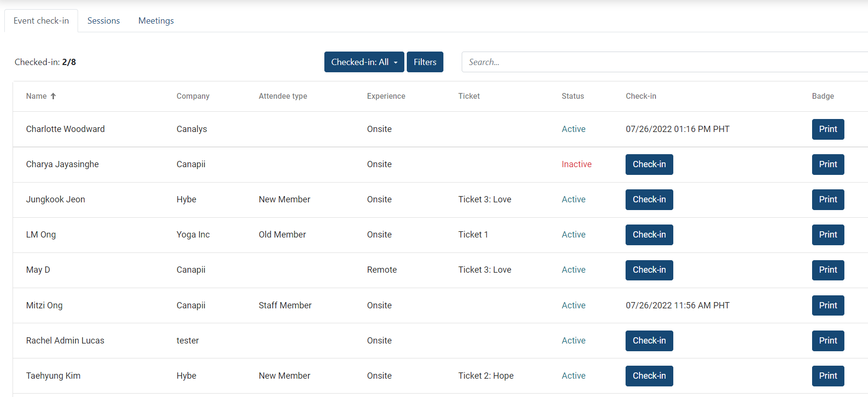Open the Checked-in: All dropdown
Viewport: 868px width, 397px height.
pos(364,62)
